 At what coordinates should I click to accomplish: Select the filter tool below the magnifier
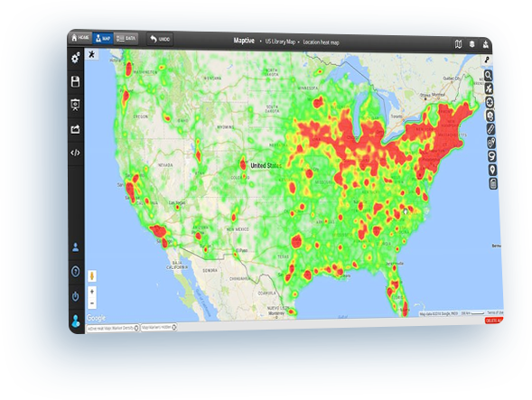[x=489, y=88]
